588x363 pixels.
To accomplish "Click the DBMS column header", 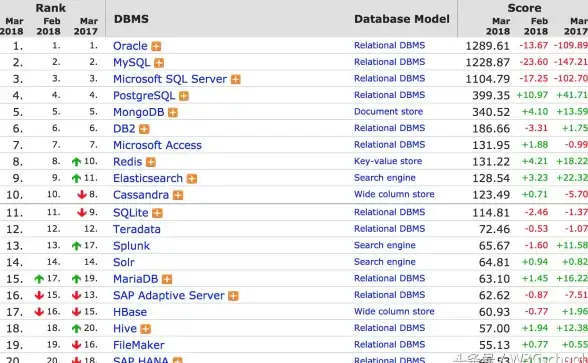I will pos(131,19).
